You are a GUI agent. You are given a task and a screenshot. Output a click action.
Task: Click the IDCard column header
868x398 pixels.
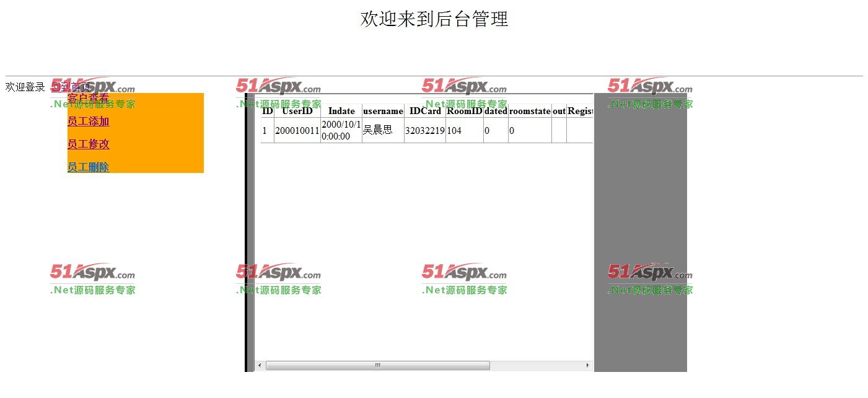tap(425, 111)
